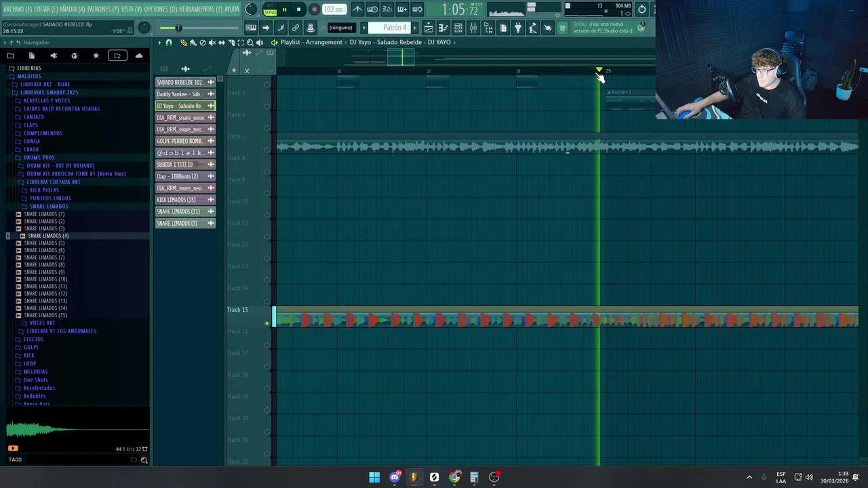Play the sample preview orange button
868x488 pixels.
coord(12,448)
